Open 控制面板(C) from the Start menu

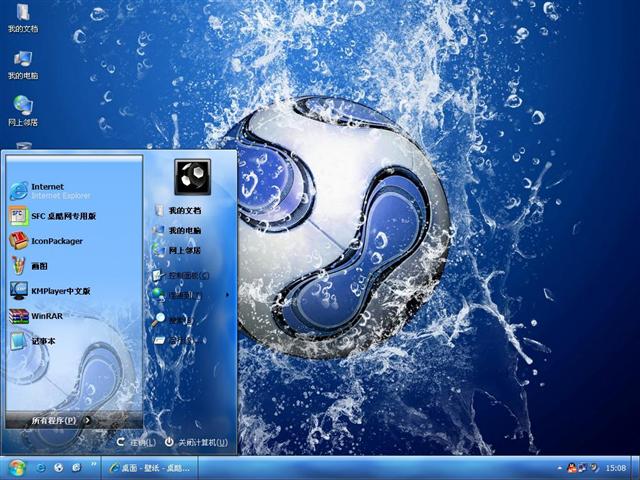pyautogui.click(x=188, y=275)
